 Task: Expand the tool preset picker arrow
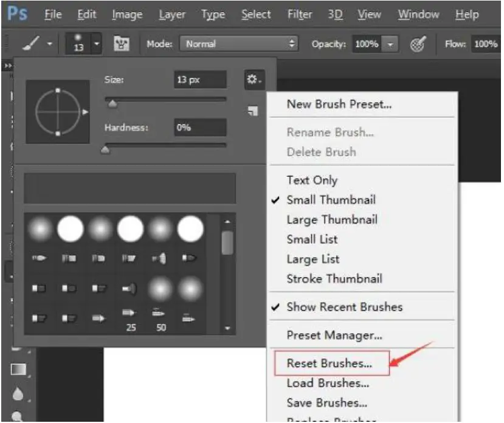(x=49, y=43)
